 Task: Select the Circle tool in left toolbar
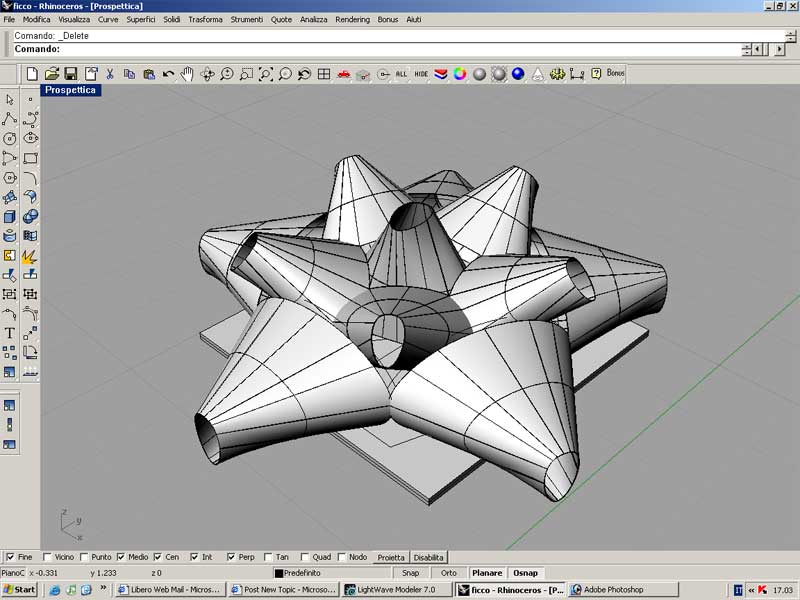pyautogui.click(x=10, y=138)
